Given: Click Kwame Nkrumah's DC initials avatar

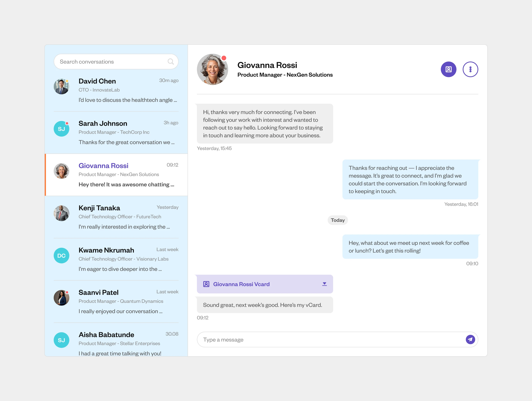Looking at the screenshot, I should click(x=61, y=255).
